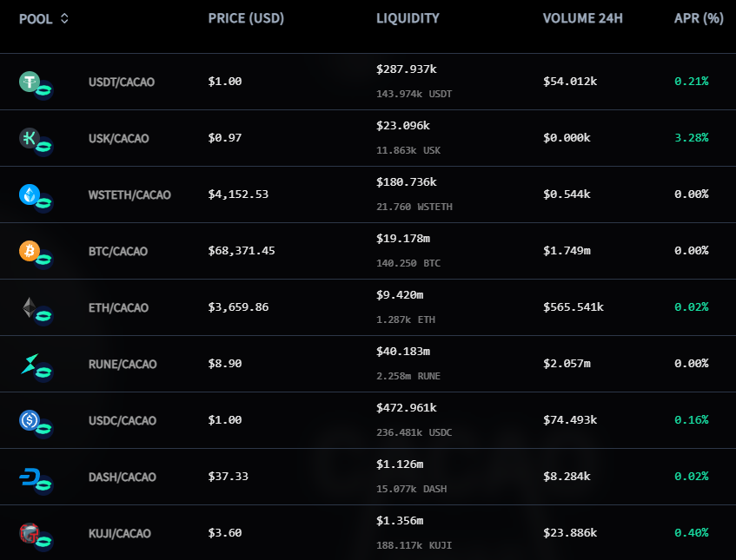Click the APR (%) column header
The height and width of the screenshot is (560, 736).
(699, 18)
